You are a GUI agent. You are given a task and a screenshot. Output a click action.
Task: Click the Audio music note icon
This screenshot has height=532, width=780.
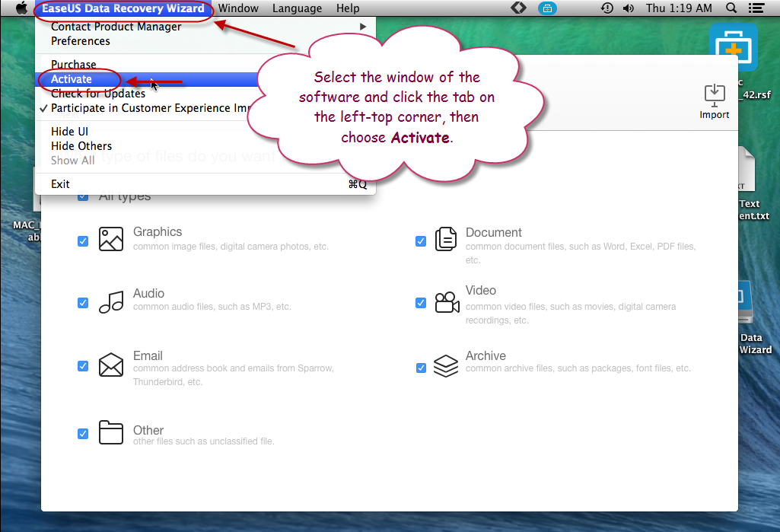click(111, 301)
